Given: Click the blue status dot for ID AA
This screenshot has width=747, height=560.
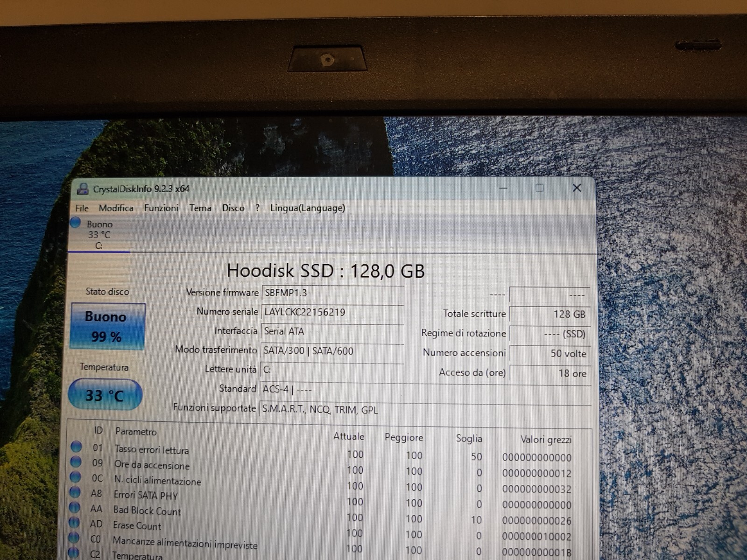Looking at the screenshot, I should tap(74, 507).
